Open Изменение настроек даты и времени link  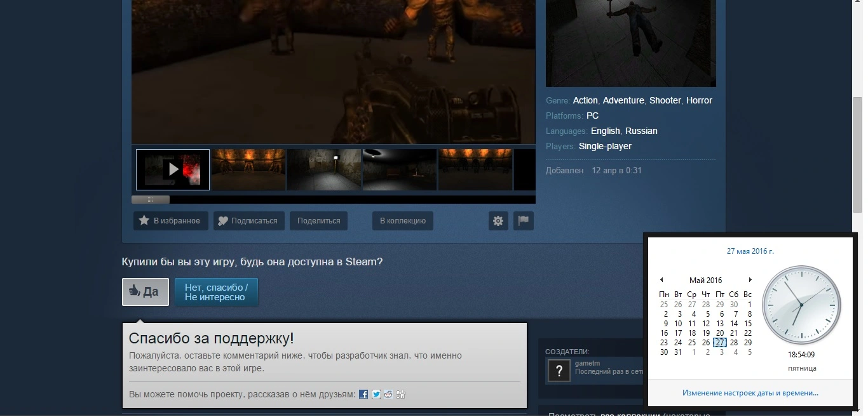tap(750, 393)
